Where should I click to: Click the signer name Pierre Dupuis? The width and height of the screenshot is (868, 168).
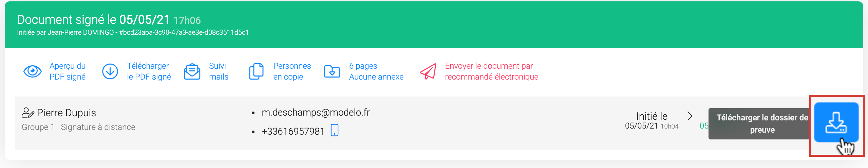(x=67, y=113)
